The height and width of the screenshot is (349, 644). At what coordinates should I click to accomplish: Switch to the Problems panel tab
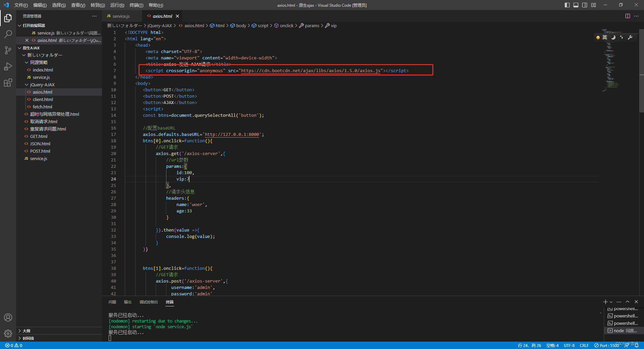pyautogui.click(x=112, y=302)
